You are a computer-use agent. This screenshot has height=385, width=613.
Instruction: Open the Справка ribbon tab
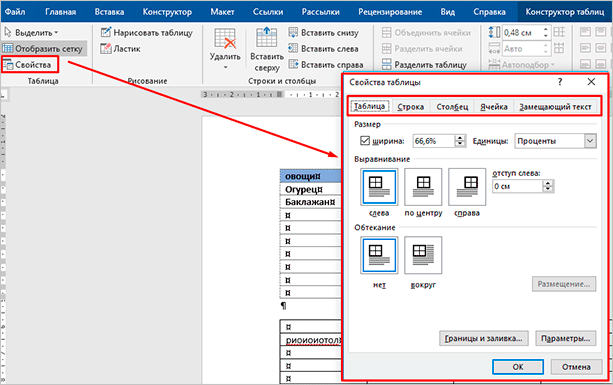489,12
